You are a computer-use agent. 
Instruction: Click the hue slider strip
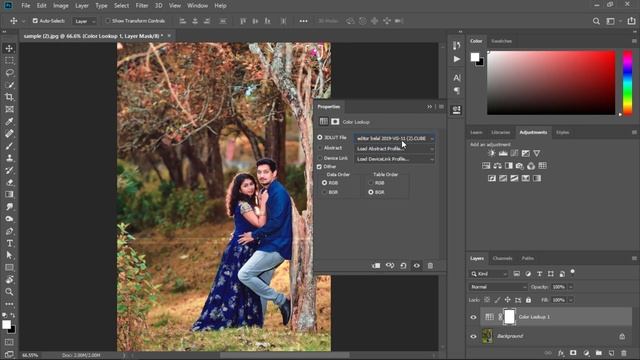(x=627, y=83)
